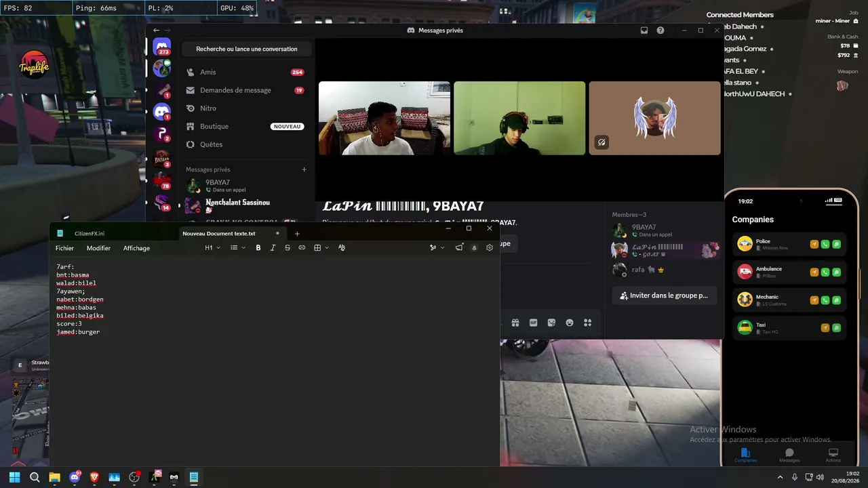
Task: Open Discord help icon in title bar
Action: click(660, 30)
